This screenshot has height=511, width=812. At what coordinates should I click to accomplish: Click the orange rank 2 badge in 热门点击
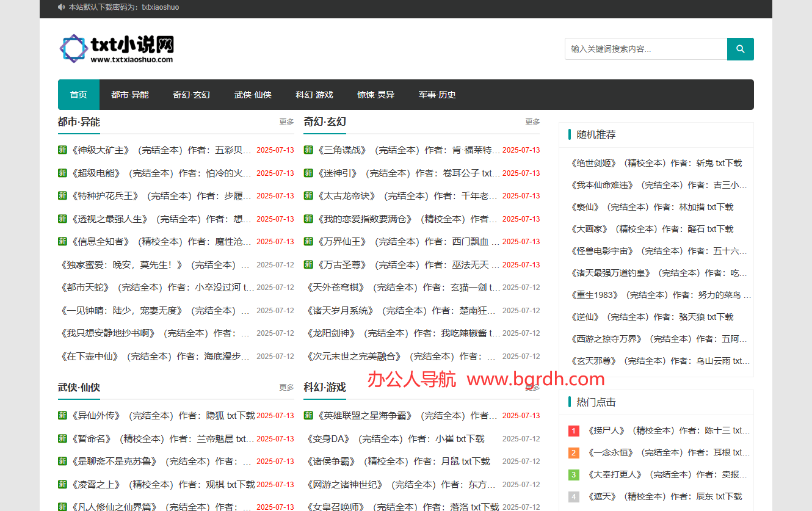(x=573, y=453)
